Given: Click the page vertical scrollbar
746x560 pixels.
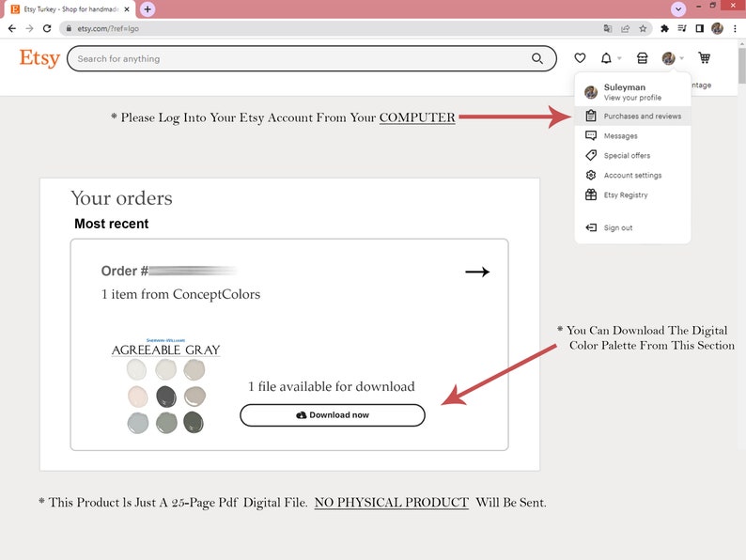Looking at the screenshot, I should (741, 66).
